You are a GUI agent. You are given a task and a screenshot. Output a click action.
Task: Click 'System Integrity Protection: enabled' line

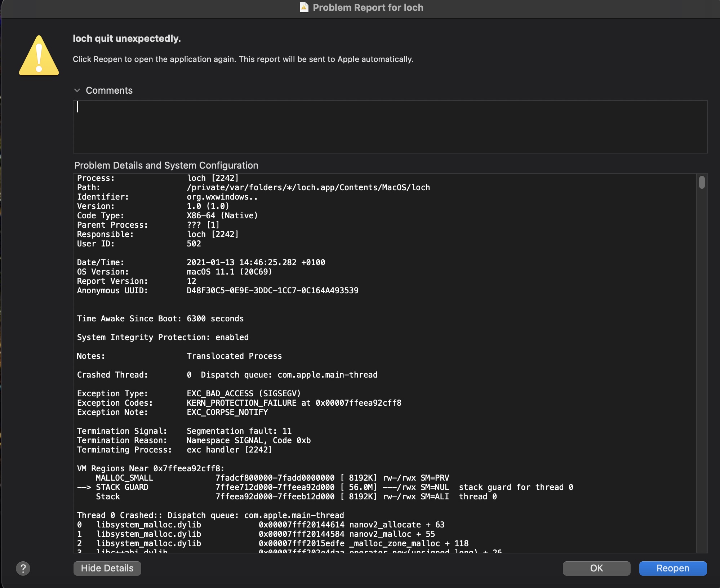tap(163, 337)
